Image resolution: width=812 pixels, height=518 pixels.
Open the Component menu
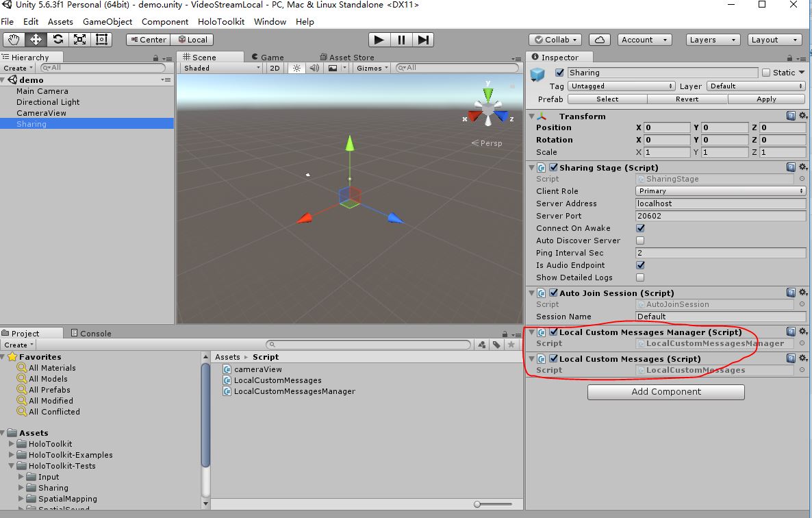[x=165, y=22]
